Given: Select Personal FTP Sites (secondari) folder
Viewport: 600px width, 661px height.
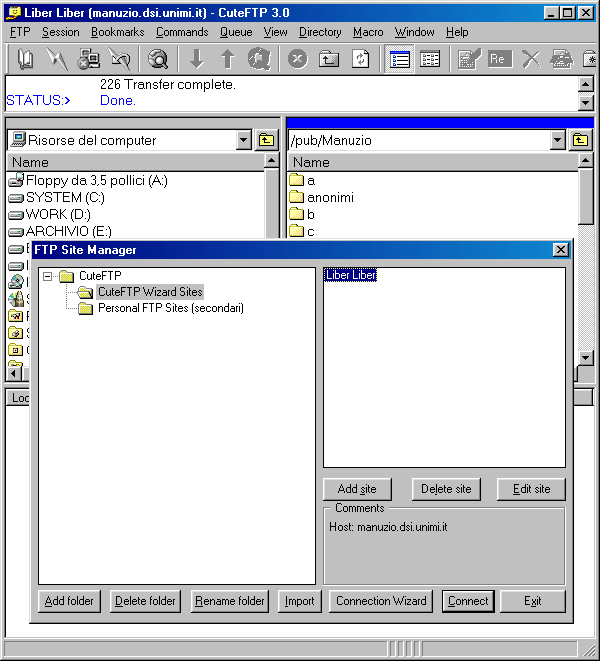Looking at the screenshot, I should 170,308.
